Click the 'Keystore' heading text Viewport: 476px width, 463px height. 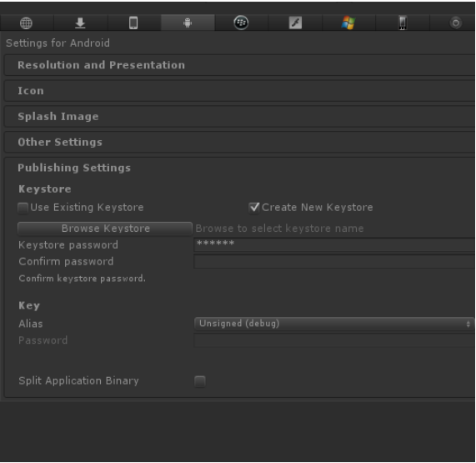click(45, 189)
